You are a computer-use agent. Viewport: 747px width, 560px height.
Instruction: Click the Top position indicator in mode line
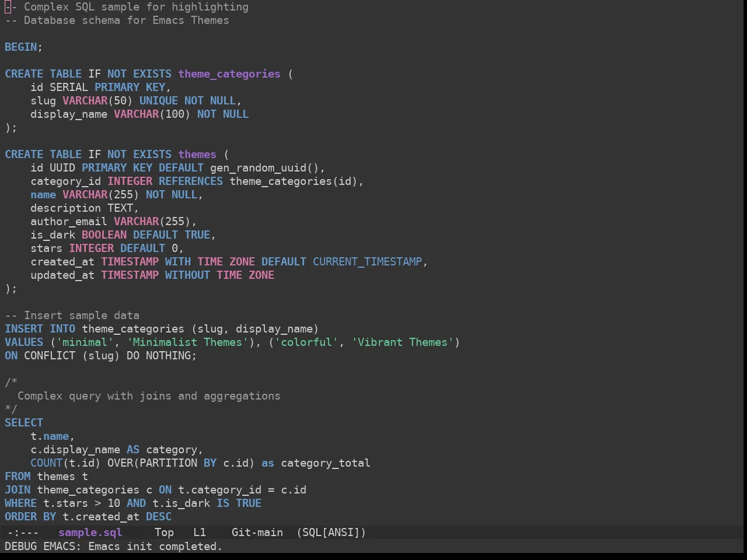pyautogui.click(x=164, y=532)
